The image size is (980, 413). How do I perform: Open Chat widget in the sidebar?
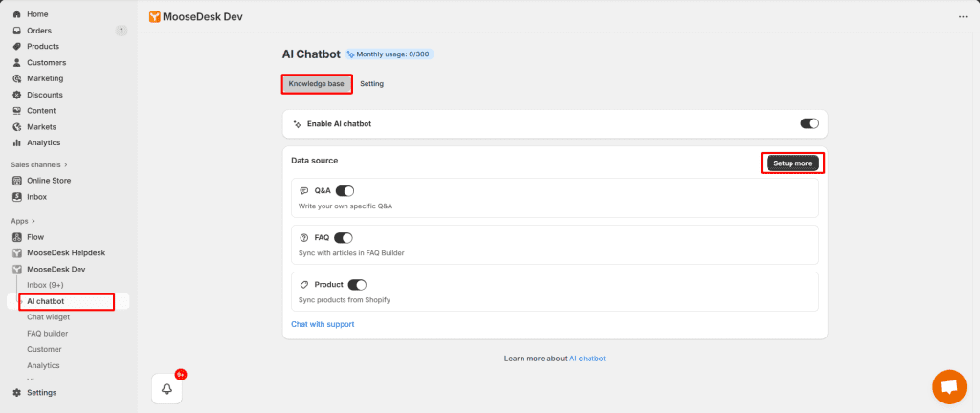[x=49, y=317]
